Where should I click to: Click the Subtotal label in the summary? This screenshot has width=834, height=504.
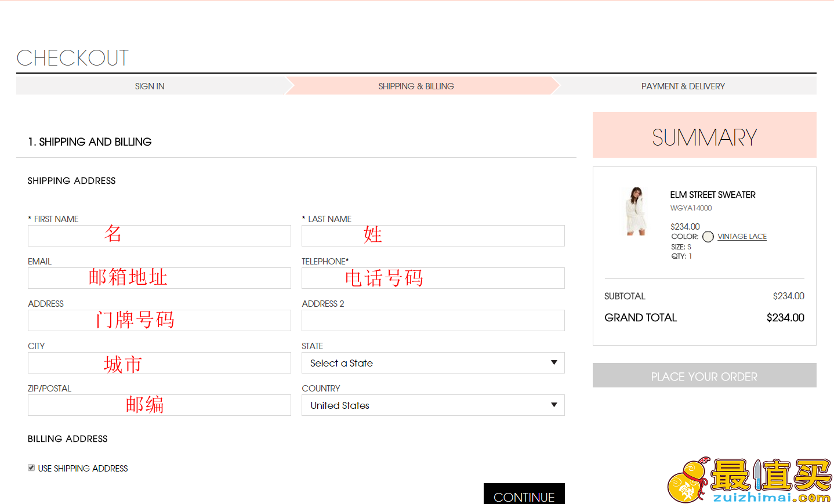click(625, 296)
